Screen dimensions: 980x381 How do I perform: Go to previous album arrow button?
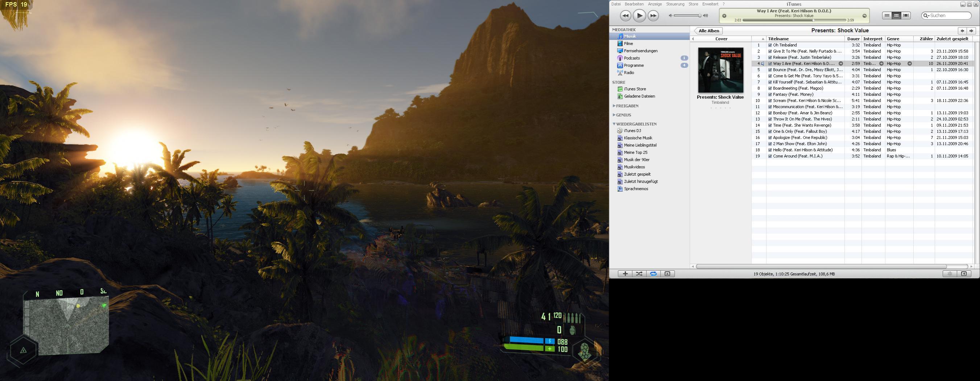(962, 31)
